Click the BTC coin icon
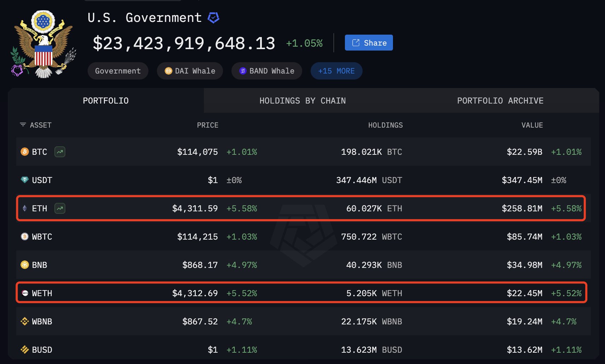Viewport: 605px width, 364px height. pyautogui.click(x=24, y=152)
